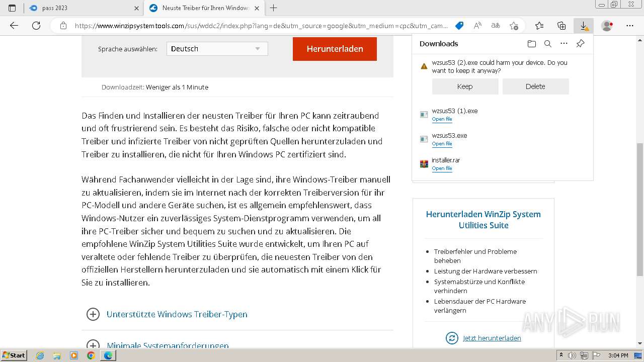Expand 'Unterstützte Windows Treiber-Typen' section
This screenshot has height=362, width=644.
(177, 314)
